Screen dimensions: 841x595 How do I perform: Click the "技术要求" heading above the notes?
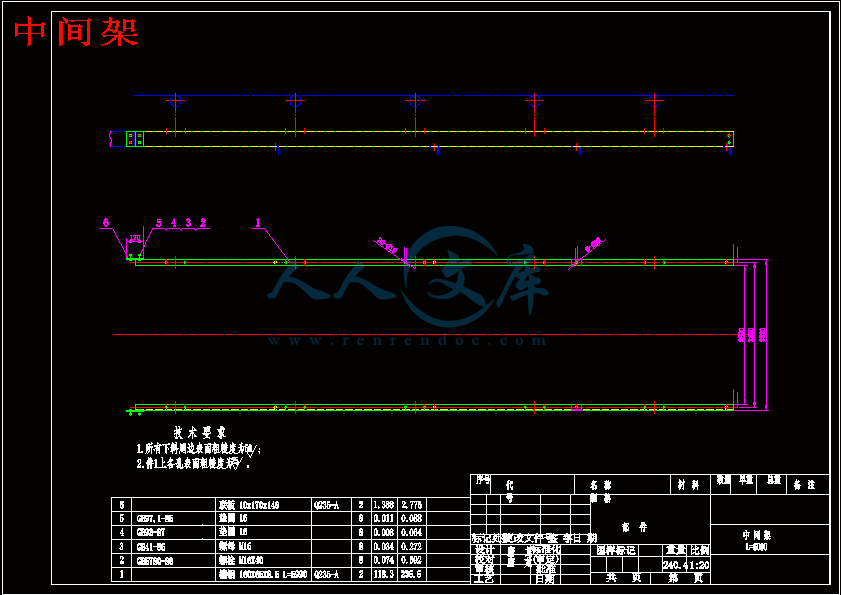[200, 432]
